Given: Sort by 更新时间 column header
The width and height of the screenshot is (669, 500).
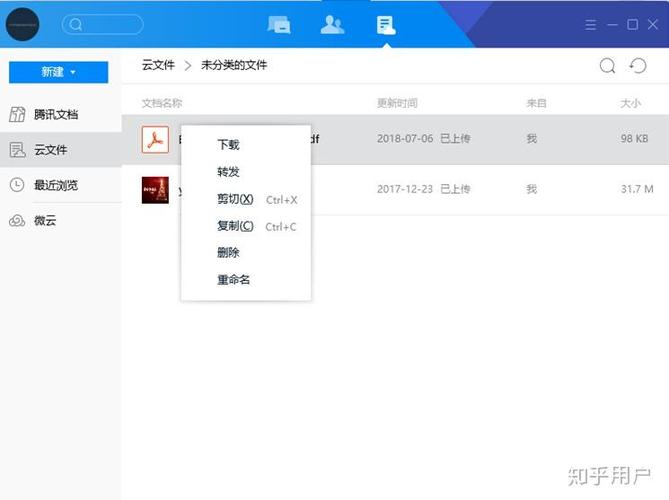Looking at the screenshot, I should [x=397, y=103].
